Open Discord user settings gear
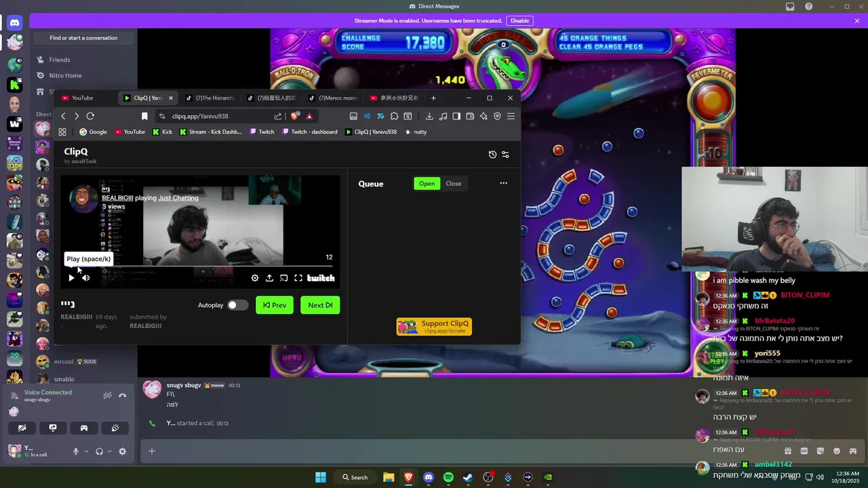This screenshot has width=868, height=488. [x=122, y=451]
